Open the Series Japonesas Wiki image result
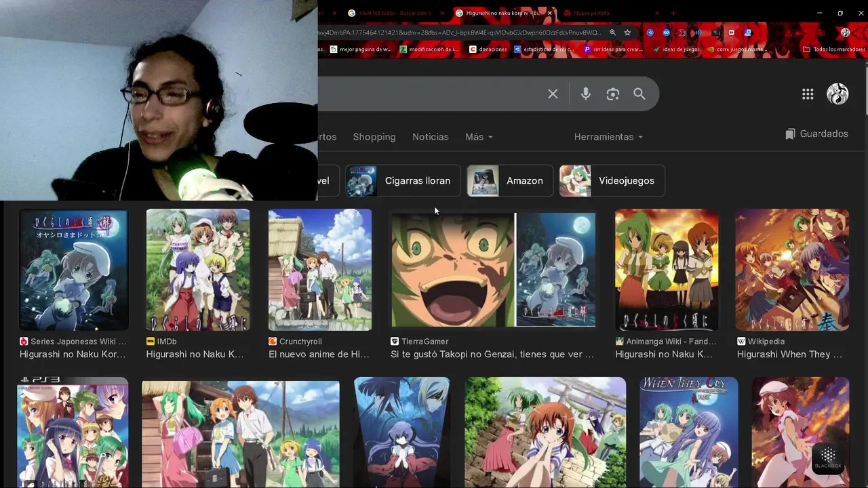This screenshot has width=868, height=488. (x=74, y=270)
